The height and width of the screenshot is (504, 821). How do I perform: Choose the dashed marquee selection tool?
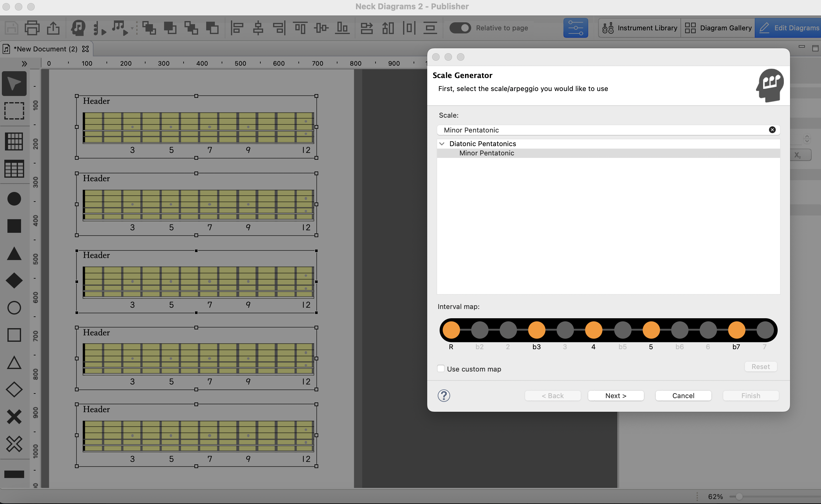pyautogui.click(x=14, y=111)
